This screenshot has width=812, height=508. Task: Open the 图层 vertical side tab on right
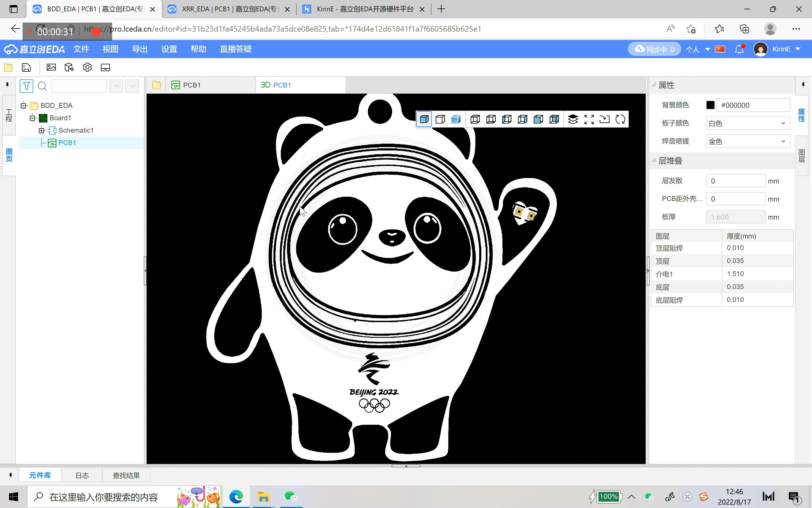coord(802,156)
